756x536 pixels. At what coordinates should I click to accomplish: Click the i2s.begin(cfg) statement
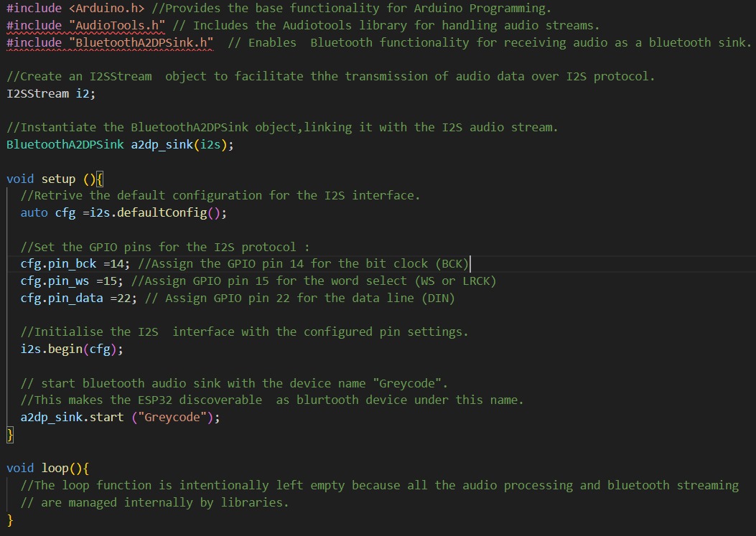coord(72,349)
